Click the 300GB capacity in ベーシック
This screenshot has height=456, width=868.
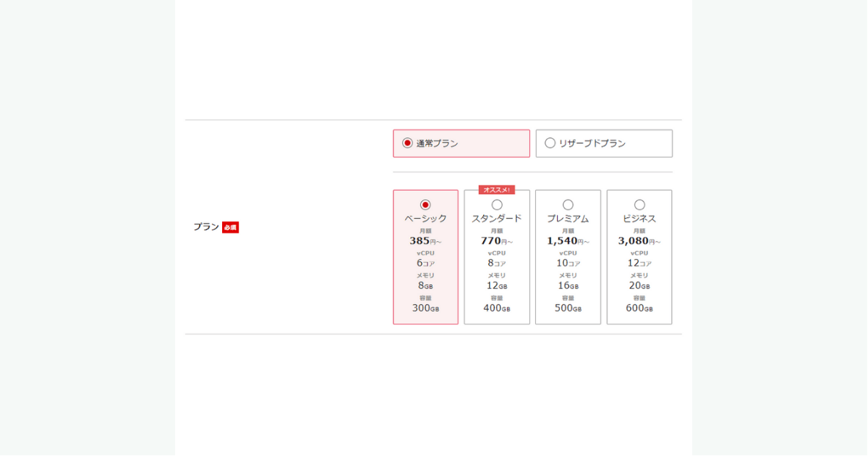[x=425, y=308]
